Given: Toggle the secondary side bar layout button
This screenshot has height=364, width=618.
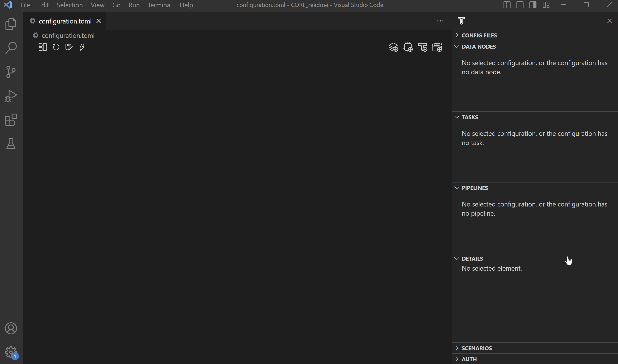Looking at the screenshot, I should coord(533,5).
